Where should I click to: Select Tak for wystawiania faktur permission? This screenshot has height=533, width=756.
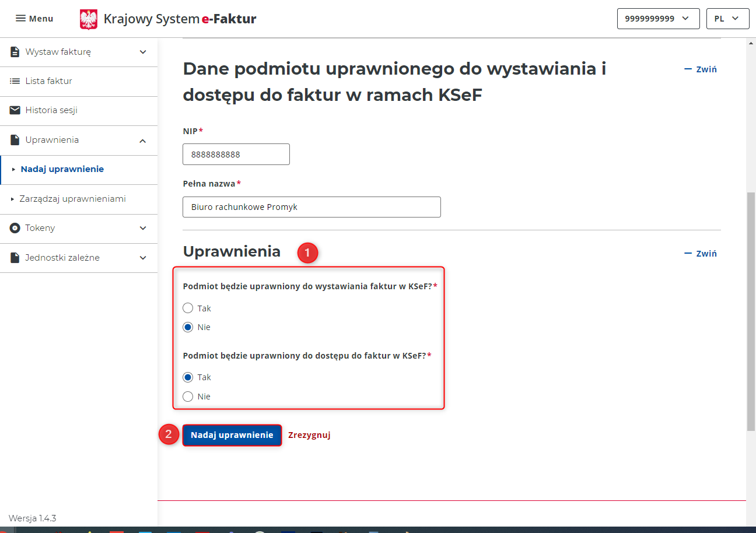click(x=188, y=308)
